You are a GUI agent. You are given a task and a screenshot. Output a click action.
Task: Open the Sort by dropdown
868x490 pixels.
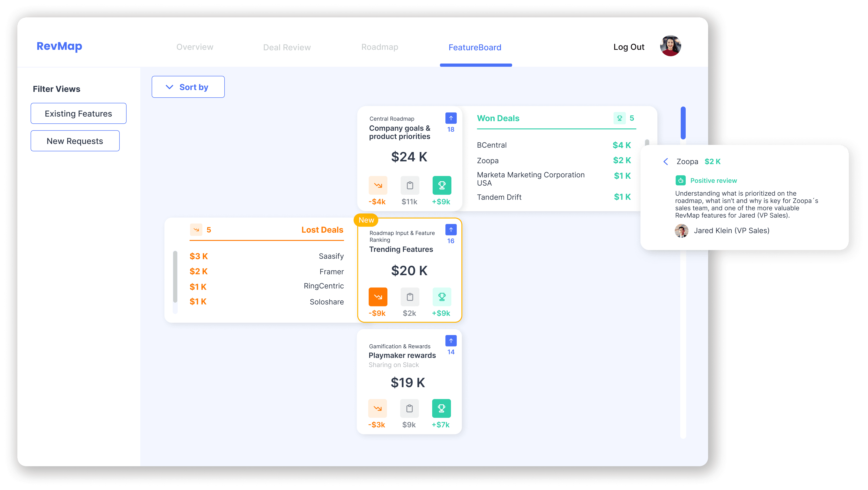click(x=188, y=87)
